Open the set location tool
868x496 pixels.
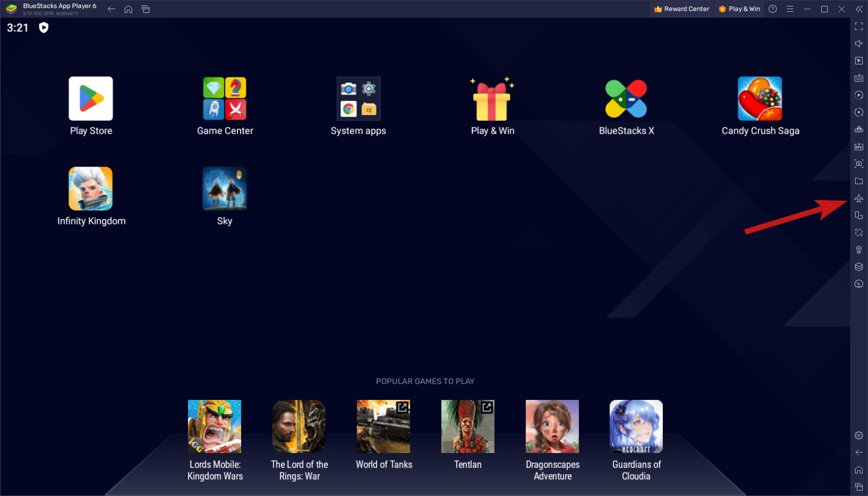coord(859,250)
